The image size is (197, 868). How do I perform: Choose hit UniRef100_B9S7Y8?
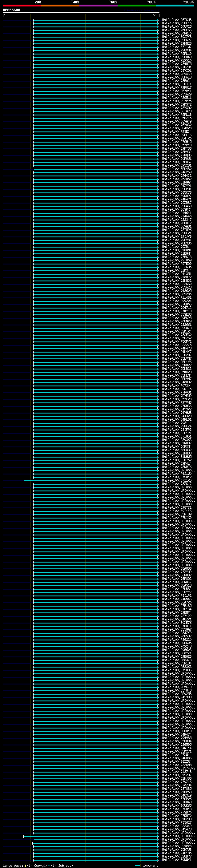coord(176,37)
